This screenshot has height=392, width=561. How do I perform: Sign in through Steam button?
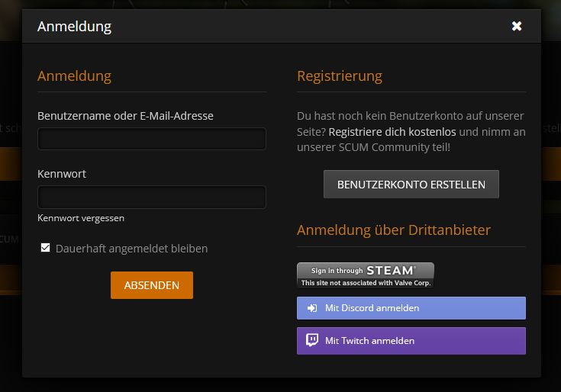tap(365, 275)
